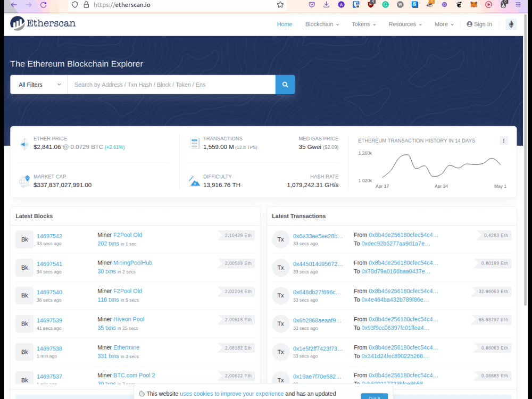Open the Bitwarden shield extension icon
The height and width of the screenshot is (399, 532).
[356, 4]
